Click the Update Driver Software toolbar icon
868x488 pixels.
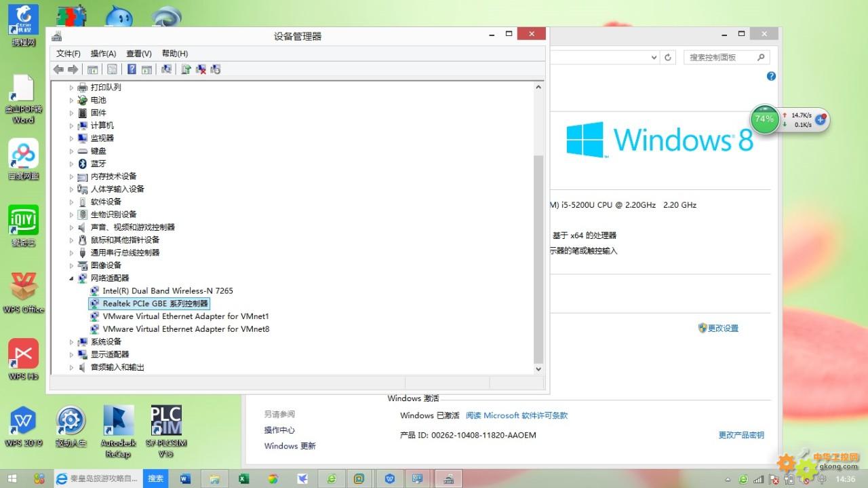pos(186,69)
